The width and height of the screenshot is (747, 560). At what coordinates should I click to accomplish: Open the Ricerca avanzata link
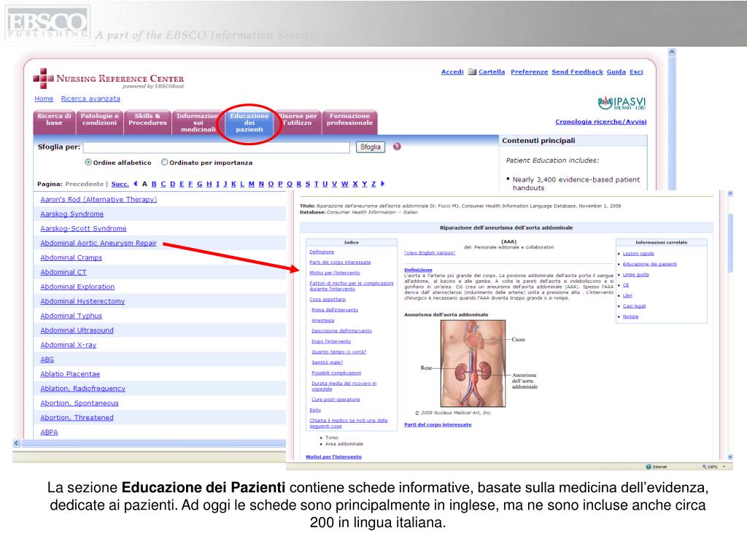pos(90,98)
